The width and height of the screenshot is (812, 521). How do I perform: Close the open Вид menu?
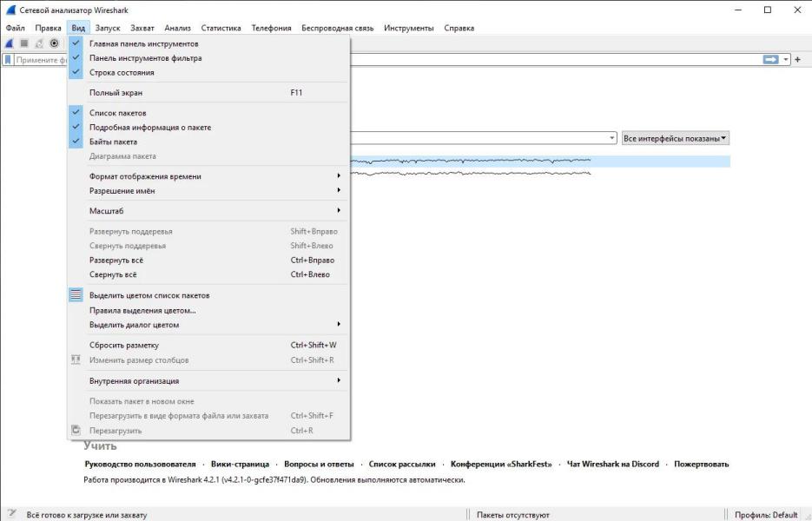[x=78, y=28]
